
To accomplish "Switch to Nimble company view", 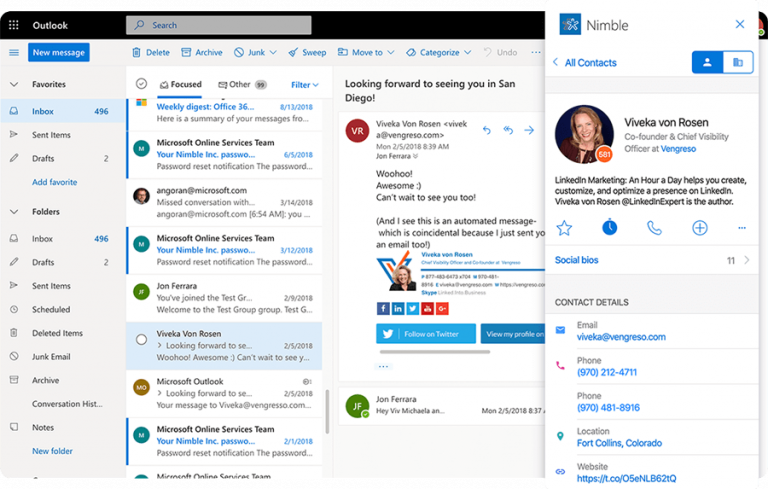I will (738, 62).
